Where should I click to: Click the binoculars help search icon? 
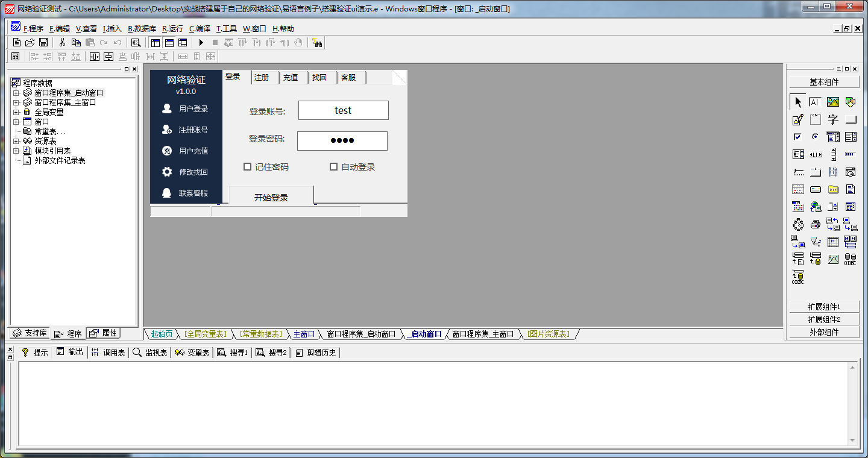(317, 43)
